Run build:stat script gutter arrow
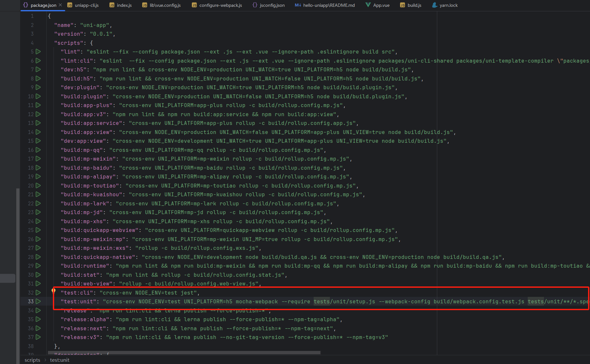 38,275
